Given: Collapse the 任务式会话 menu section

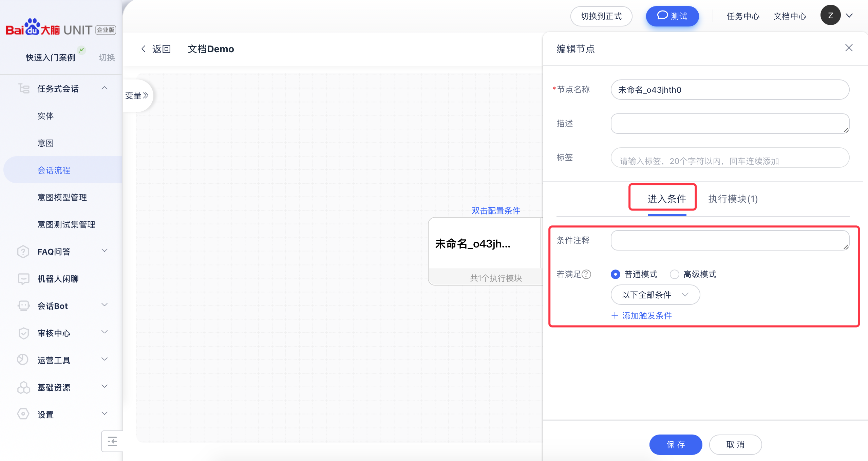Looking at the screenshot, I should 105,88.
